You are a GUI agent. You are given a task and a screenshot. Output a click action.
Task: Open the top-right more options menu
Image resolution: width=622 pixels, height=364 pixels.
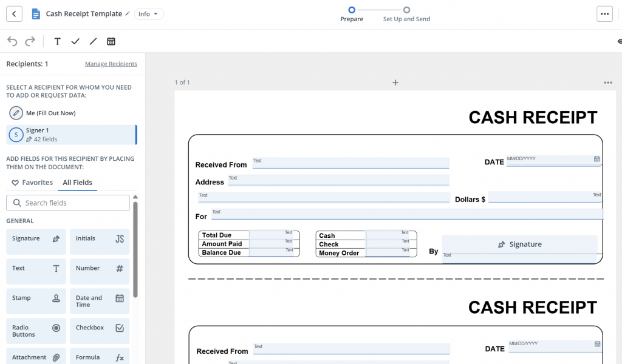pos(604,14)
